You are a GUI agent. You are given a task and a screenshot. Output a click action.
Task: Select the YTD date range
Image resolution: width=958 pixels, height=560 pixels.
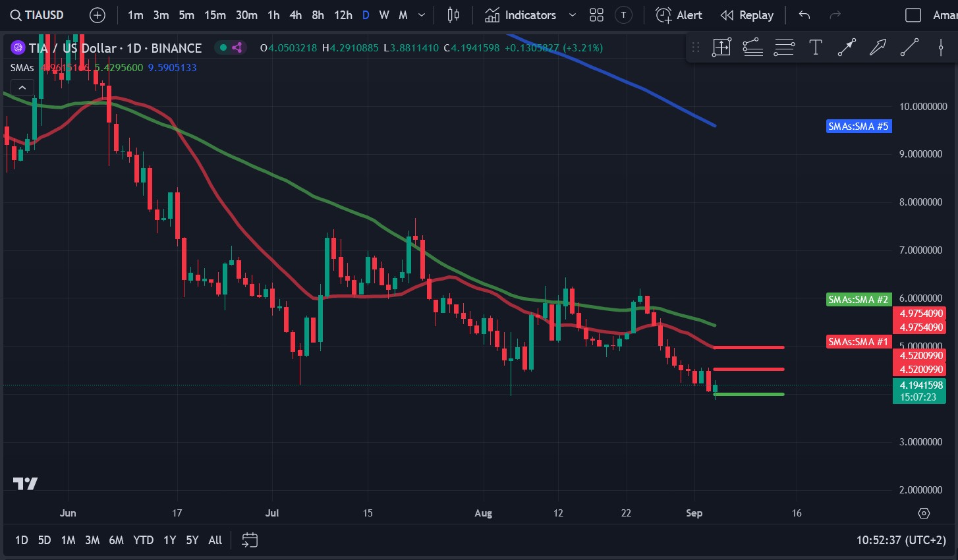coord(143,540)
